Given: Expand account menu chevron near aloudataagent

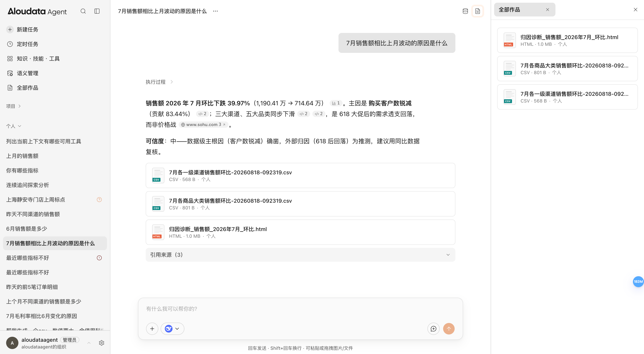Looking at the screenshot, I should pyautogui.click(x=89, y=343).
